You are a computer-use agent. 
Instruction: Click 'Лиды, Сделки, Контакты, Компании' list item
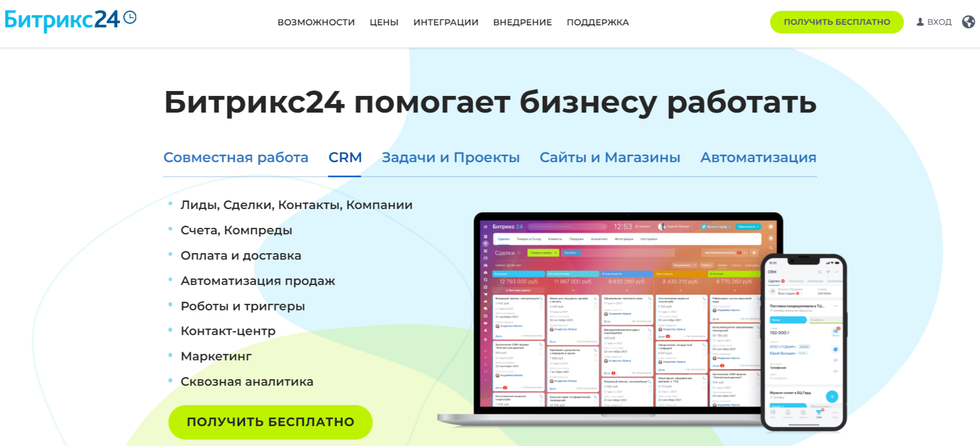[x=296, y=205]
